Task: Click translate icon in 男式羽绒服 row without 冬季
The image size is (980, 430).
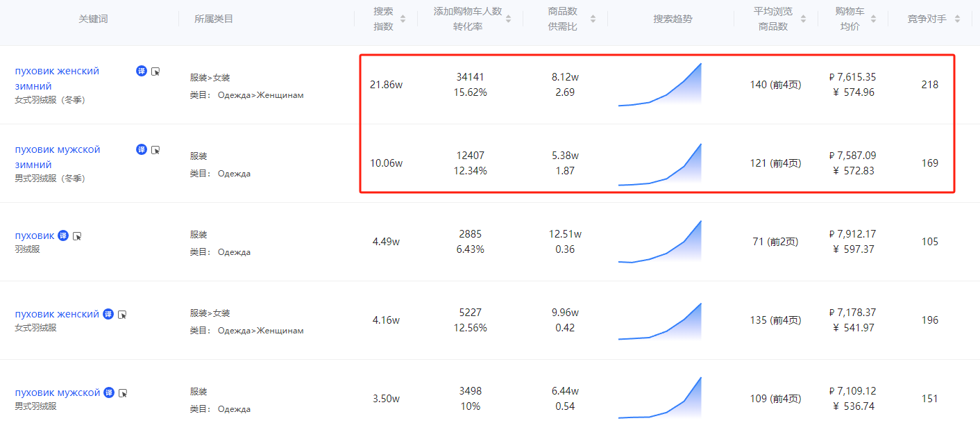Action: [109, 392]
